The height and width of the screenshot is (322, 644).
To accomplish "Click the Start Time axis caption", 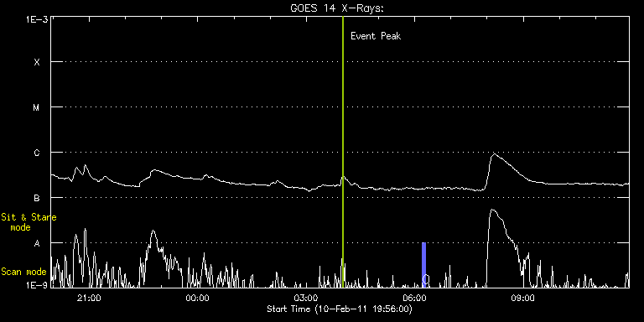I will 340,309.
